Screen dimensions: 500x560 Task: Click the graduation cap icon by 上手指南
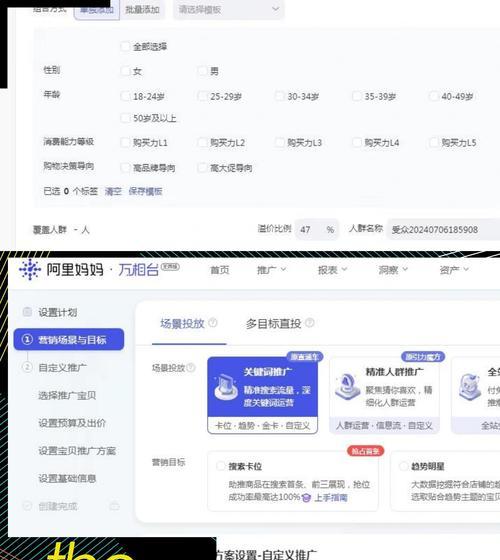click(306, 497)
